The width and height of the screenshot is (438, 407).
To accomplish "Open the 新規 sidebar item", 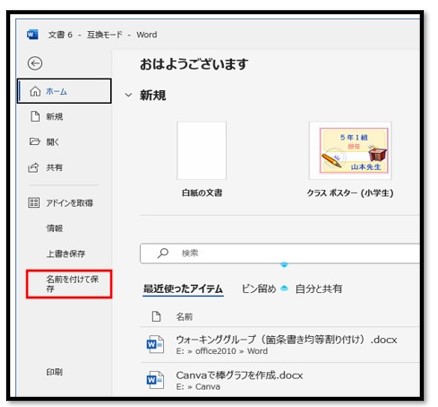I will [54, 117].
